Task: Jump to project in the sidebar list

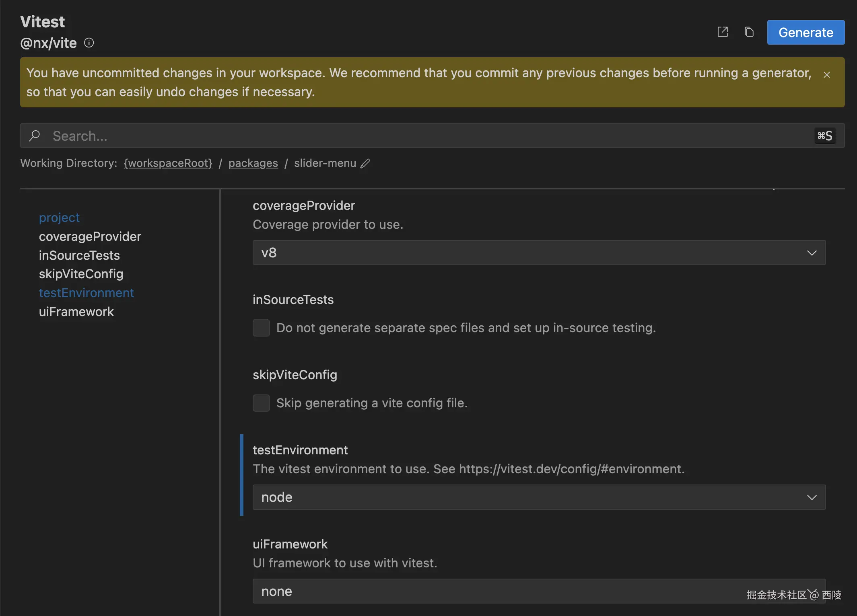Action: click(59, 218)
